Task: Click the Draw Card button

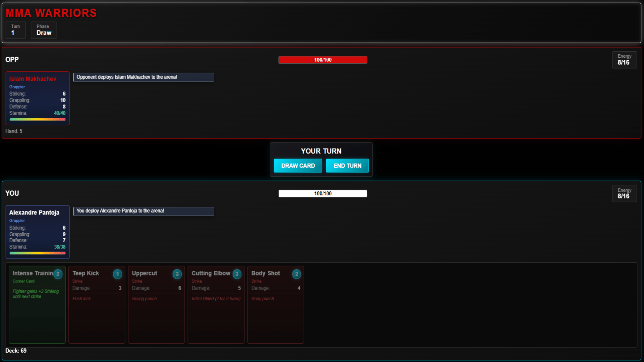Action: pos(298,166)
